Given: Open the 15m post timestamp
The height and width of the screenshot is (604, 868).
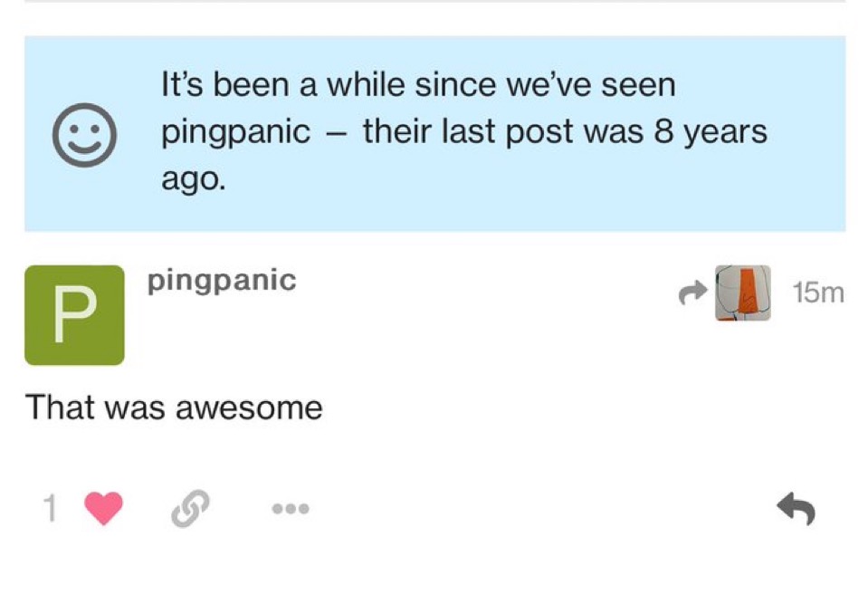Looking at the screenshot, I should (818, 292).
